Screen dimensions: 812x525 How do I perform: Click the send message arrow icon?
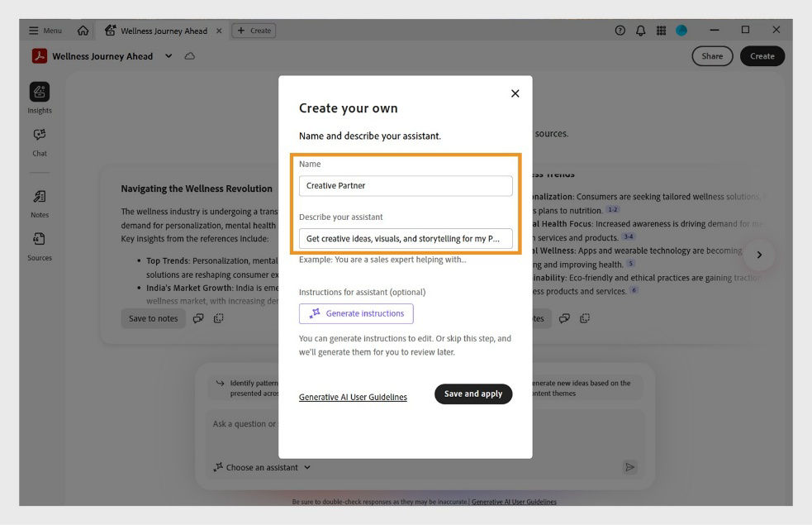point(630,467)
